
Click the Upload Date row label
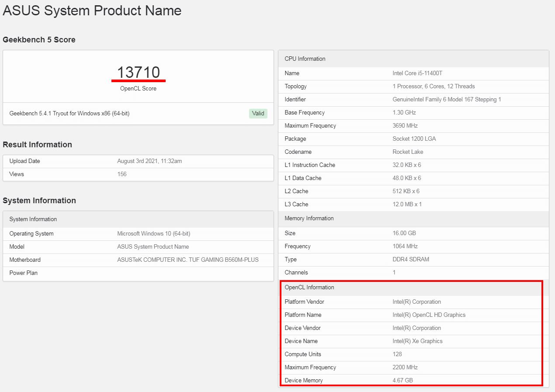click(24, 161)
